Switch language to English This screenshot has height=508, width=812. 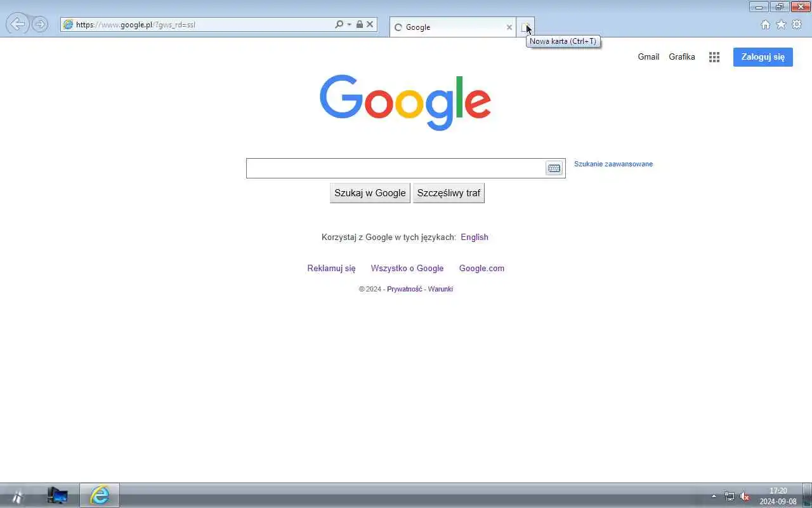tap(475, 237)
